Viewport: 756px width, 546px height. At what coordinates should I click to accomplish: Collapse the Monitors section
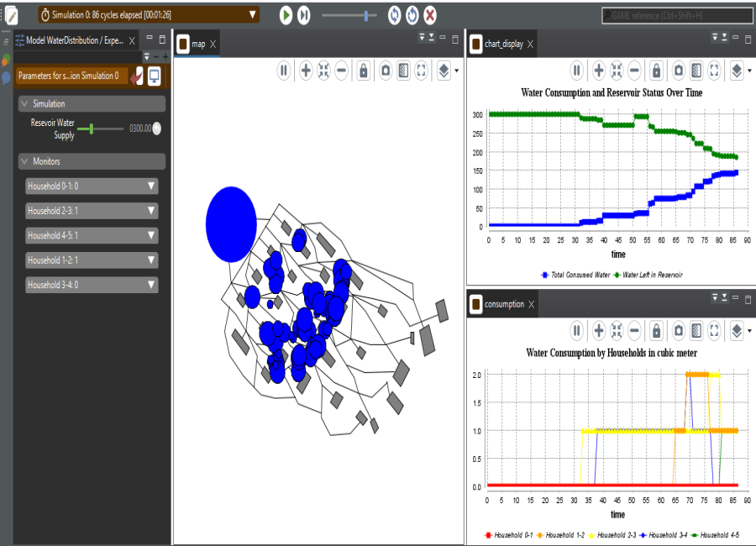(x=24, y=161)
